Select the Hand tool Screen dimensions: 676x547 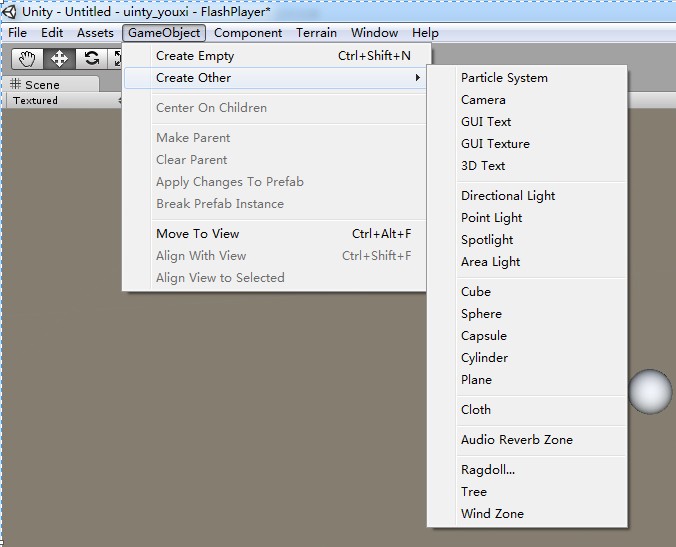tap(28, 59)
